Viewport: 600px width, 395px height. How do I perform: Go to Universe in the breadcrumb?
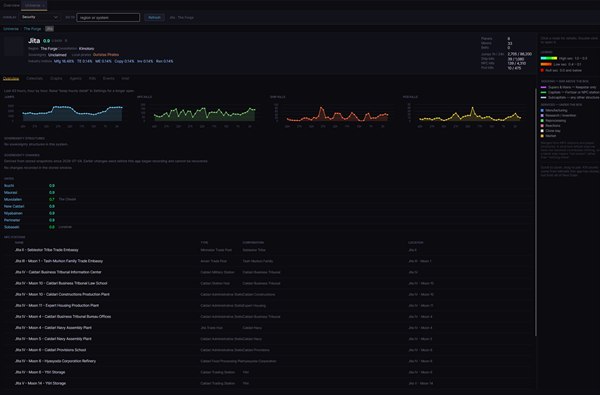(11, 29)
